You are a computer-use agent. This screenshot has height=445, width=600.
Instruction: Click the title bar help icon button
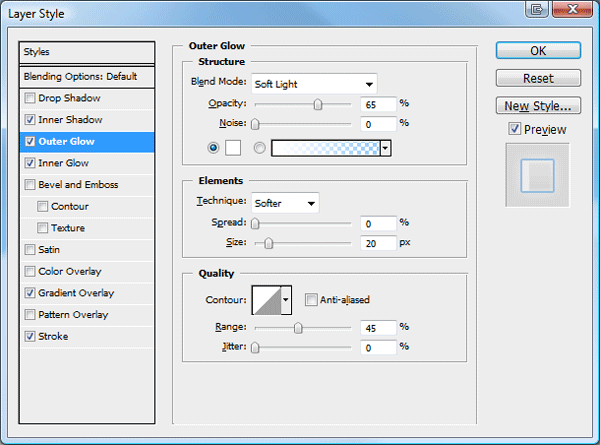(x=538, y=9)
